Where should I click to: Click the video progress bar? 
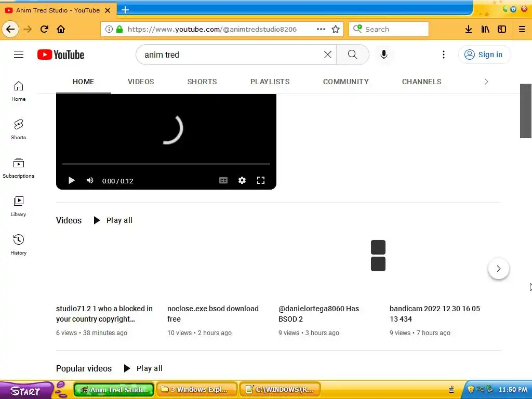166,164
